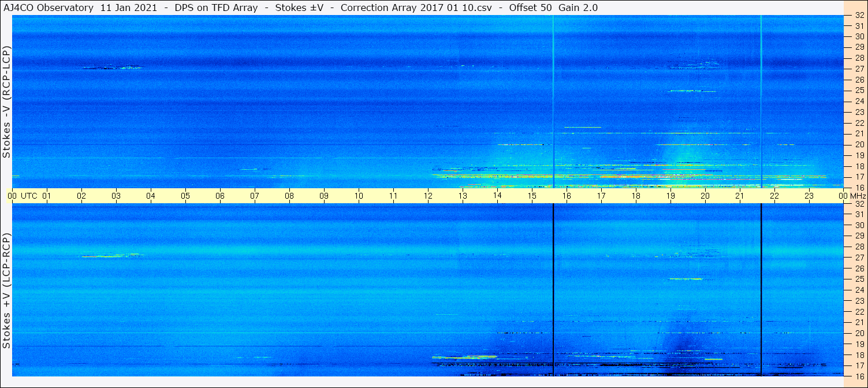Select the 'Gain 2.0' value in header
Screen dimensions: 868x388
[578, 8]
